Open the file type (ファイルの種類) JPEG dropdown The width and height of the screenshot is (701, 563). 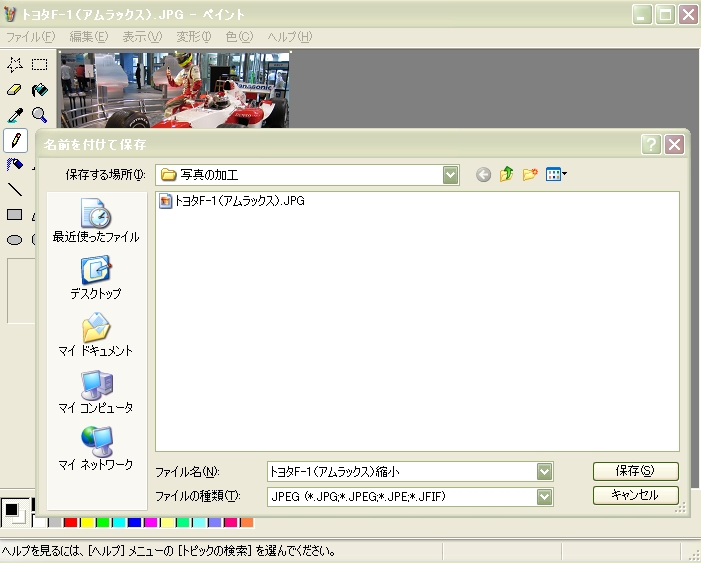(x=545, y=496)
